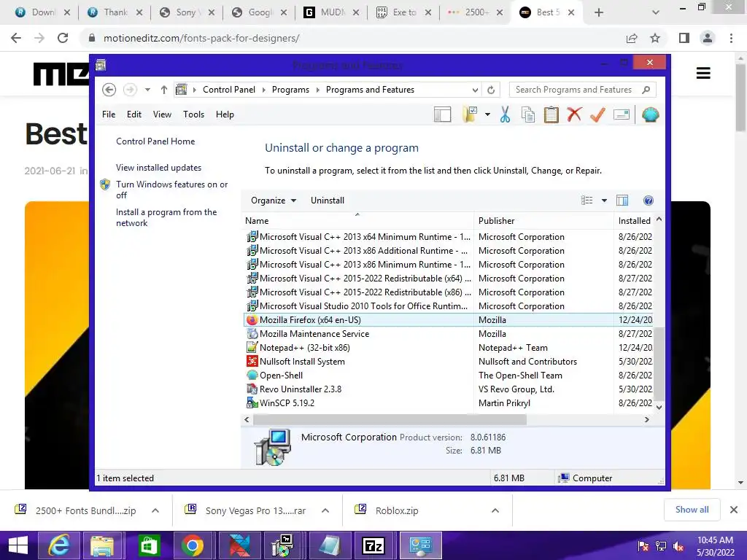The width and height of the screenshot is (747, 560).
Task: Reload the page in Chrome
Action: (63, 38)
